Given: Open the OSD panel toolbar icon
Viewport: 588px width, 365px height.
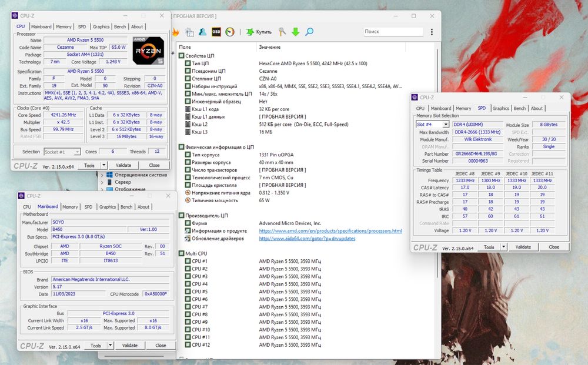Looking at the screenshot, I should (x=216, y=32).
